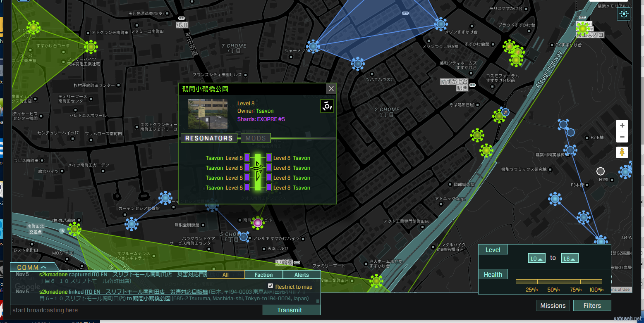The image size is (644, 323).
Task: Zoom out with the minus map button
Action: click(x=622, y=137)
